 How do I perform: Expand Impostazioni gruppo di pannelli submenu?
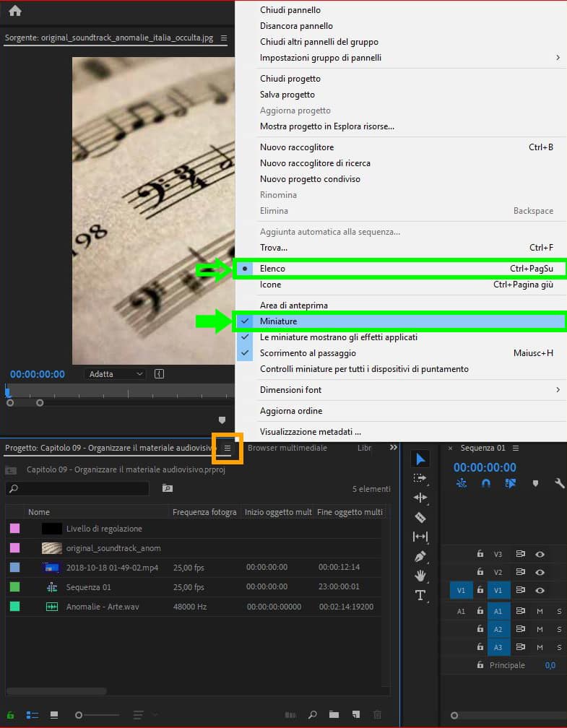(x=320, y=58)
